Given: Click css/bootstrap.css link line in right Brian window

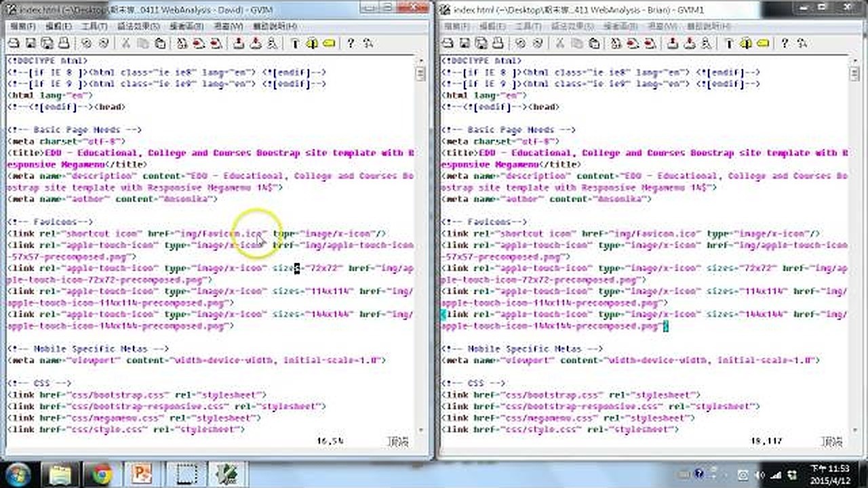Looking at the screenshot, I should click(x=571, y=394).
